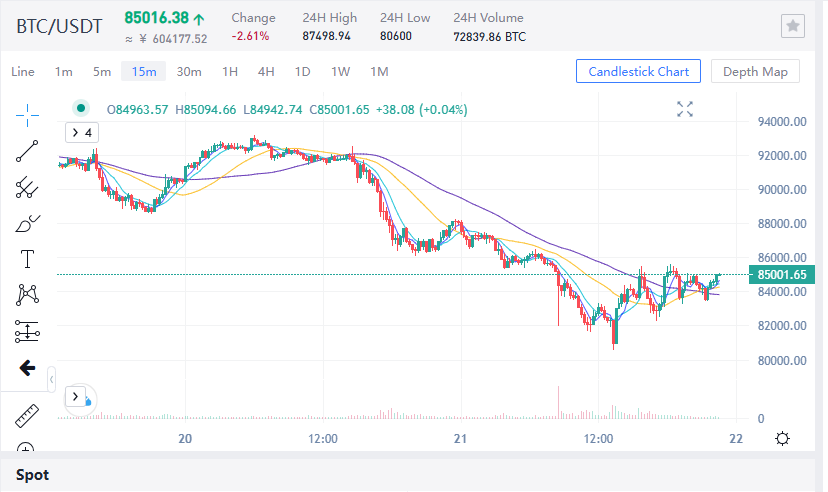The image size is (828, 492).
Task: Select the 1D interval
Action: [x=302, y=71]
